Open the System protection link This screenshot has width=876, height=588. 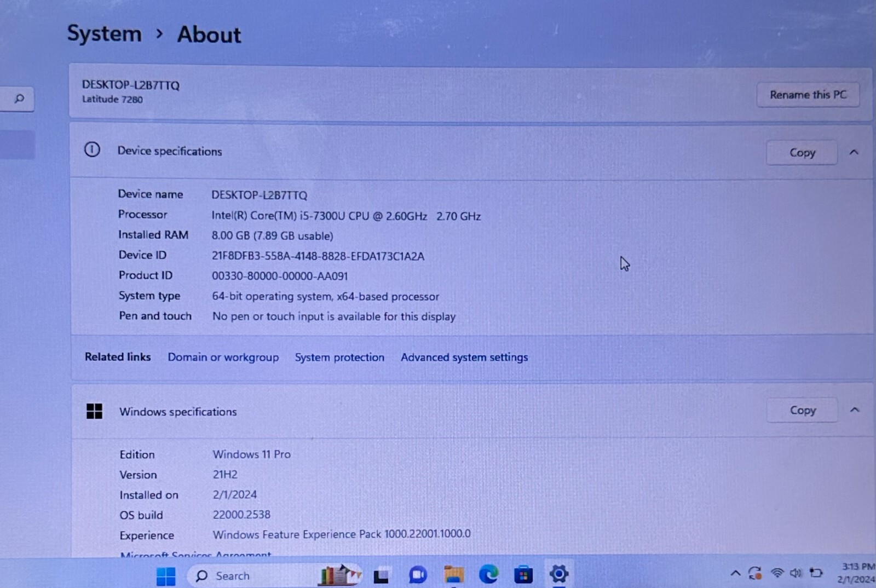point(339,357)
